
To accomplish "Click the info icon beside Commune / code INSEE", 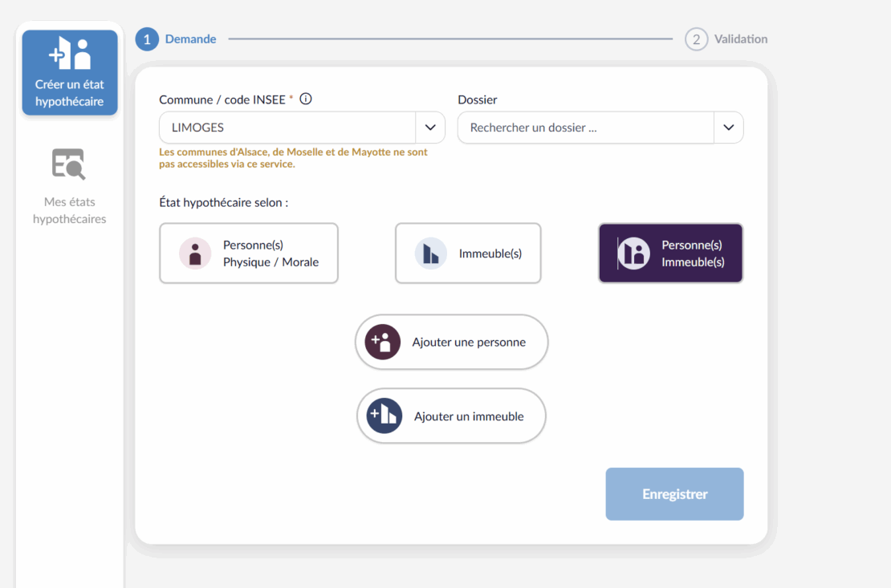I will pos(305,99).
